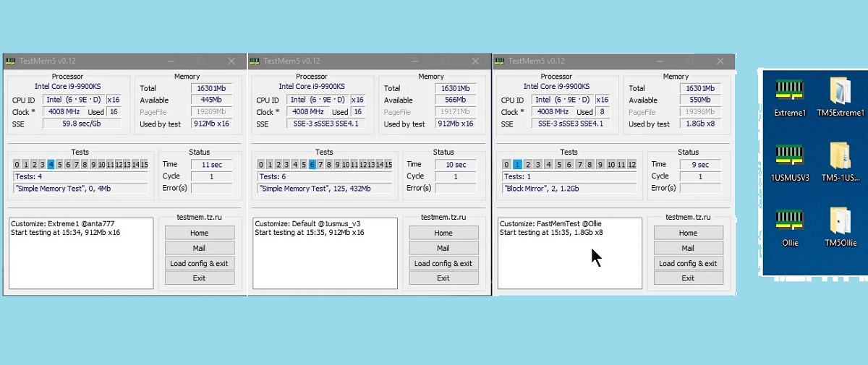Click Available value 566Mb
This screenshot has height=365, width=868.
tap(456, 100)
